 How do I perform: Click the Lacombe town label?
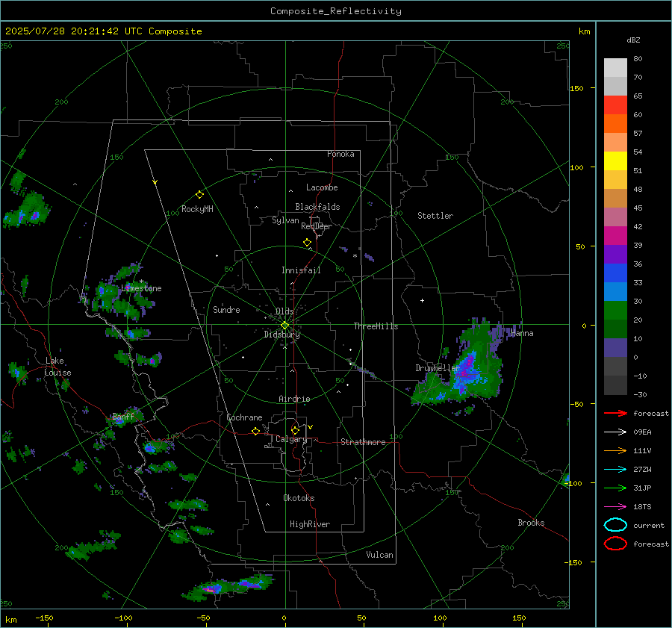click(x=322, y=187)
